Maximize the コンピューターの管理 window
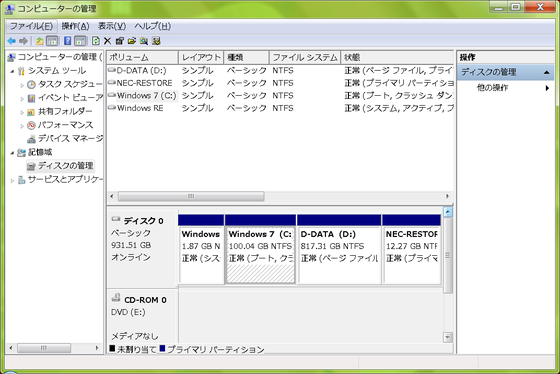This screenshot has width=560, height=374. [x=515, y=7]
